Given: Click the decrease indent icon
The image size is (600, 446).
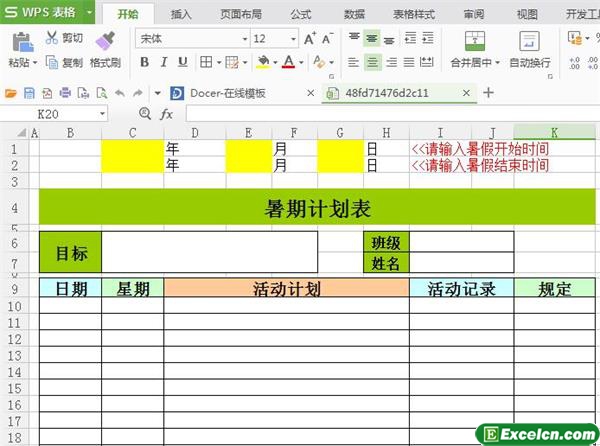Looking at the screenshot, I should pyautogui.click(x=410, y=38).
